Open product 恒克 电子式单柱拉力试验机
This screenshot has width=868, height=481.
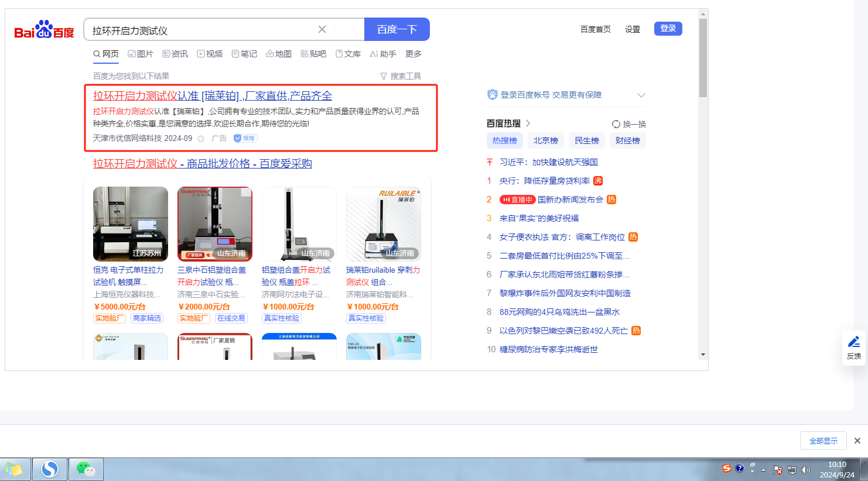click(128, 276)
